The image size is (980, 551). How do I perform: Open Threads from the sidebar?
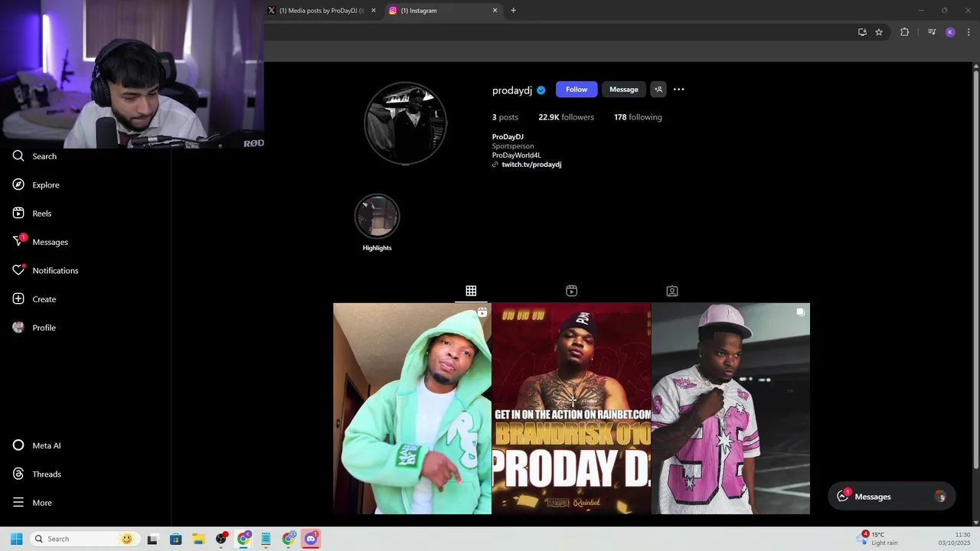(37, 474)
